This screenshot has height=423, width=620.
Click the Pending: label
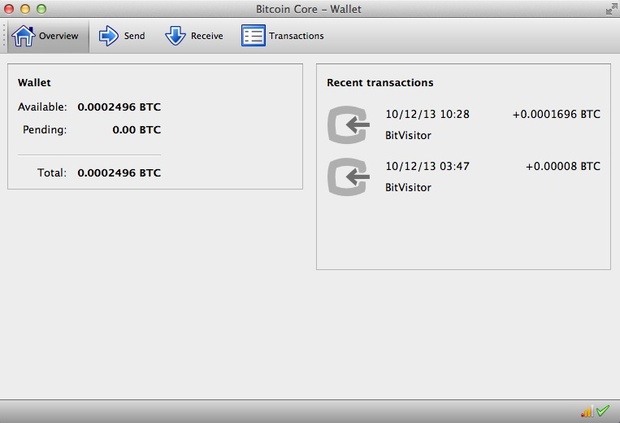click(x=45, y=130)
